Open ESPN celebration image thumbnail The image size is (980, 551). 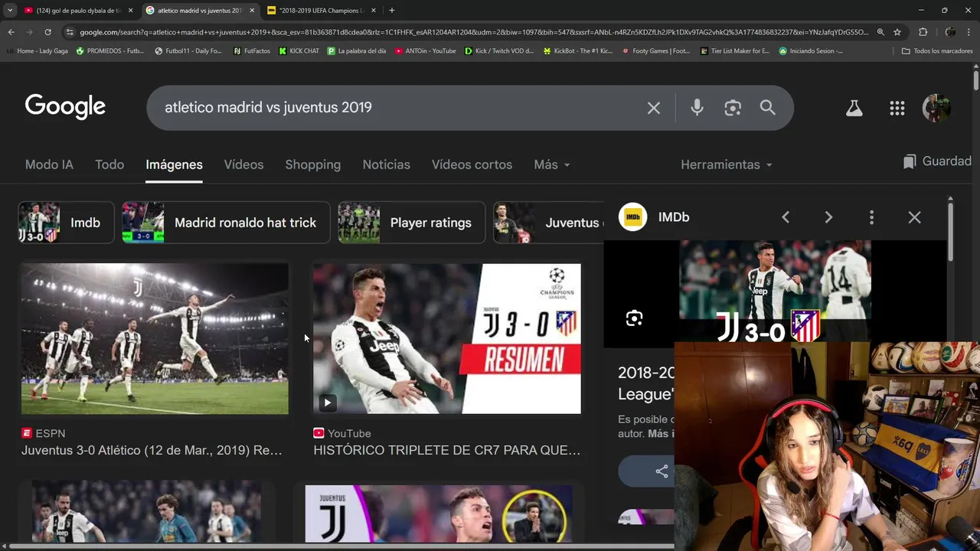(x=155, y=339)
